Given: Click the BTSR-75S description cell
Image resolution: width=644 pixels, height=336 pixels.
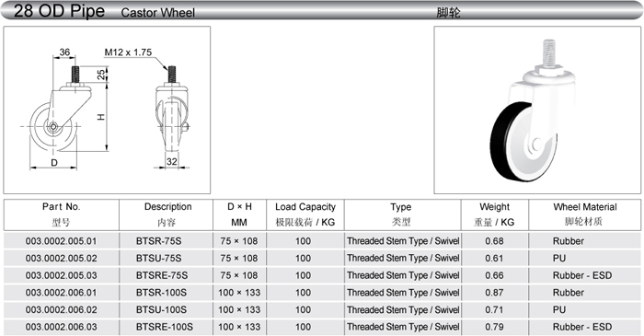Looking at the screenshot, I should (x=159, y=241).
